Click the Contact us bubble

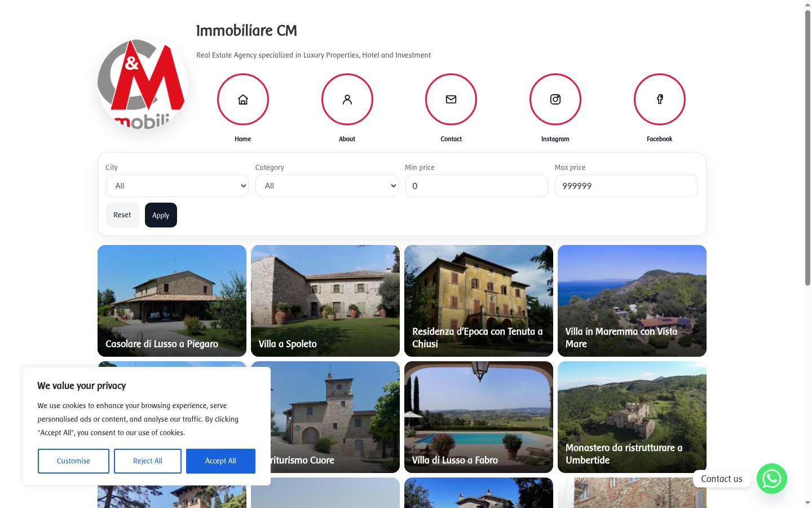pos(722,479)
